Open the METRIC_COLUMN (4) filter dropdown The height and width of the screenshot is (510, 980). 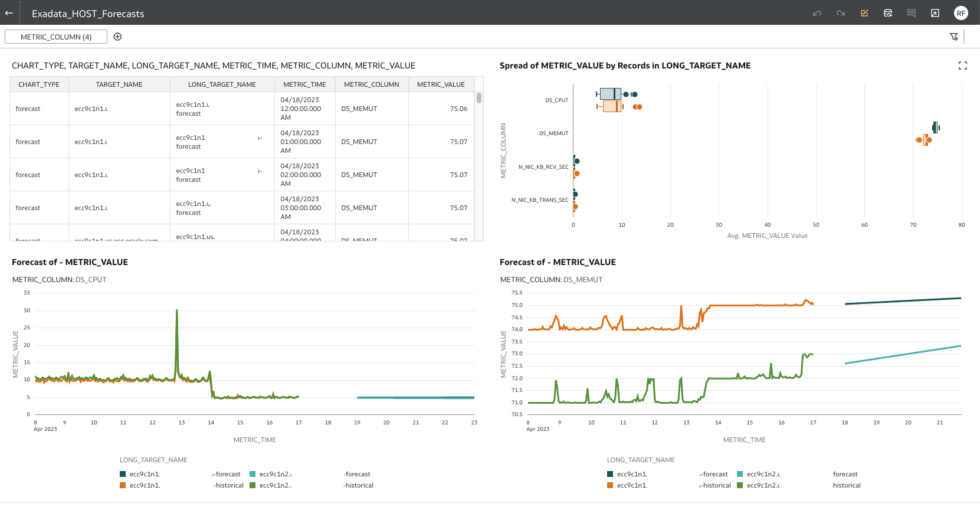[56, 37]
